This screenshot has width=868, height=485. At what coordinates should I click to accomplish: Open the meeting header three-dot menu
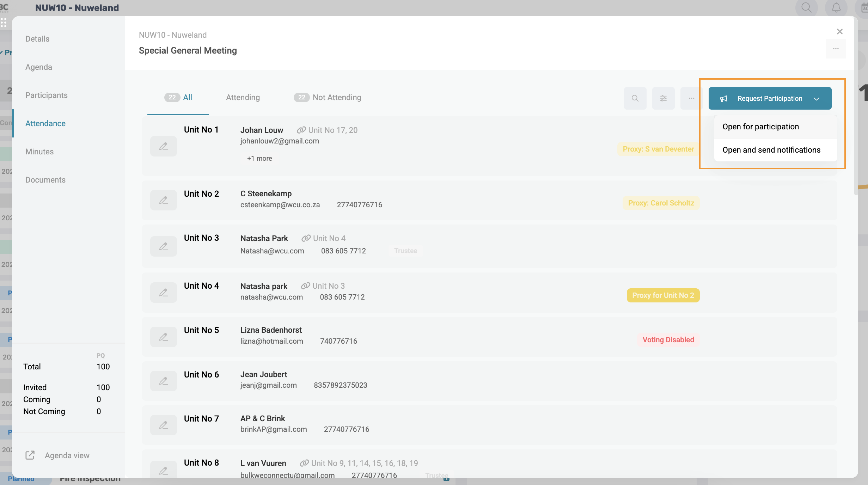(x=836, y=49)
